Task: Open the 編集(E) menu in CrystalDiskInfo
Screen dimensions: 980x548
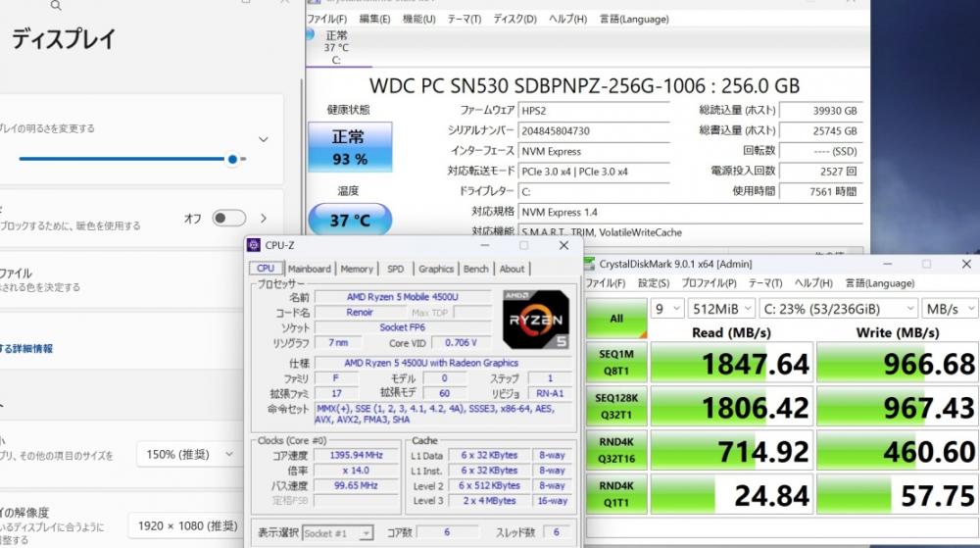Action: (x=374, y=19)
